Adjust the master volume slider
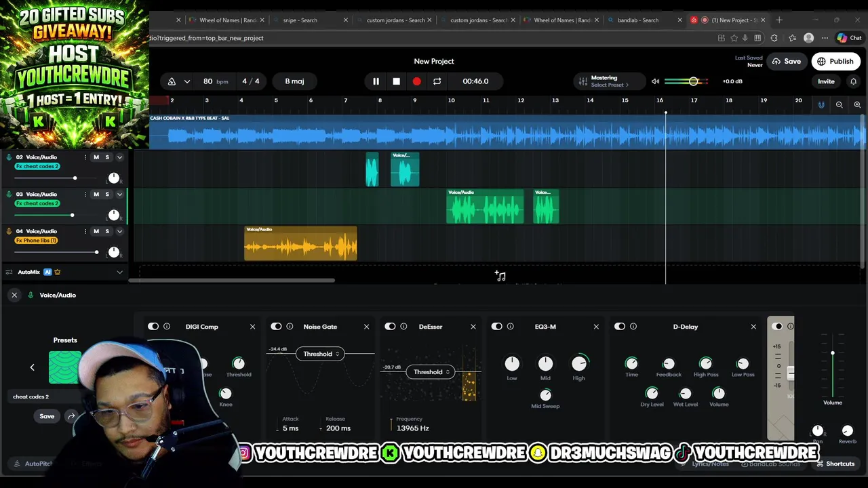The width and height of the screenshot is (868, 488). [686, 81]
